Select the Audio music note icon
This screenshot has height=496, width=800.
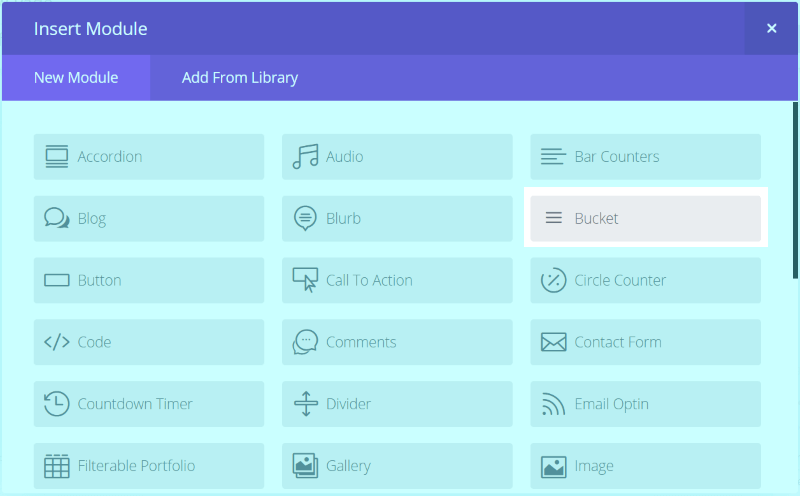(x=305, y=157)
